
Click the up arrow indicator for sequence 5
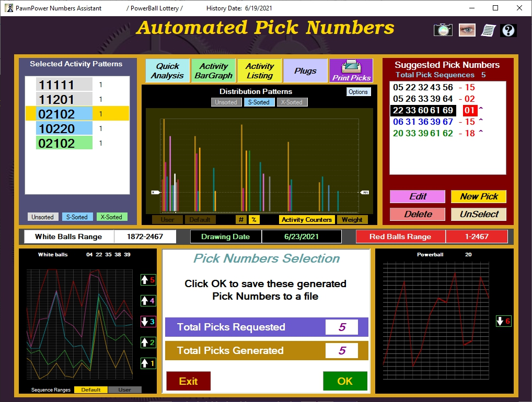[148, 280]
